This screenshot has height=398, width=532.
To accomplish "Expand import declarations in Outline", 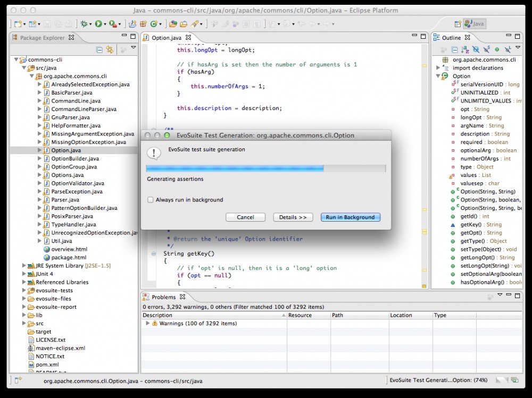I will (x=438, y=68).
